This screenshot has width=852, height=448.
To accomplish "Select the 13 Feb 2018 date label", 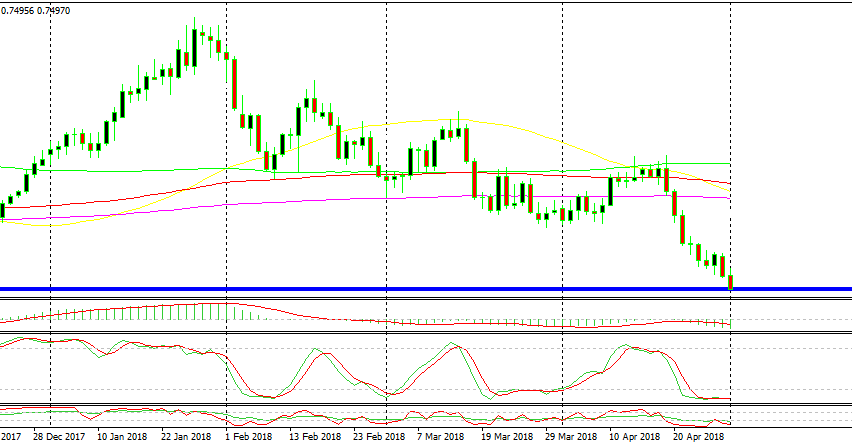I will 315,437.
